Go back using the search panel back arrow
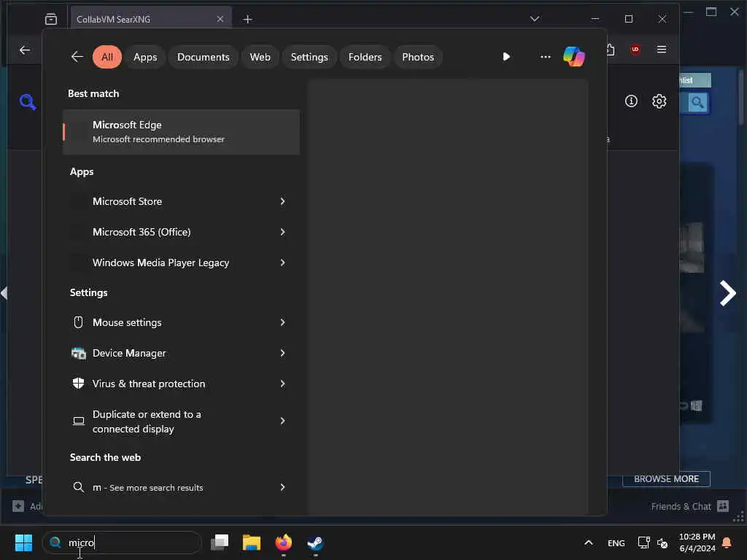This screenshot has height=560, width=747. pyautogui.click(x=77, y=57)
